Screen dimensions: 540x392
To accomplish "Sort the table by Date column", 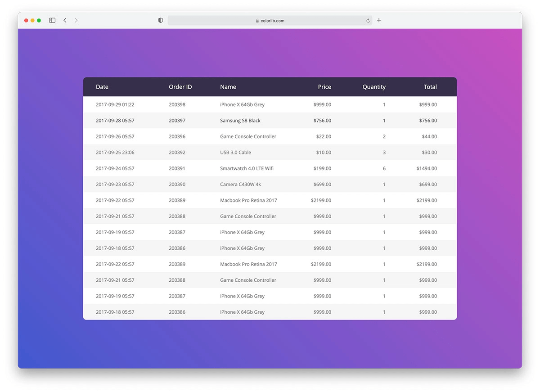I will [x=102, y=86].
